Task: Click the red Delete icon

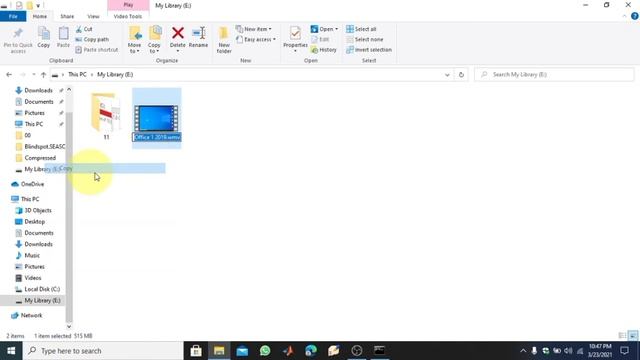Action: 178,33
